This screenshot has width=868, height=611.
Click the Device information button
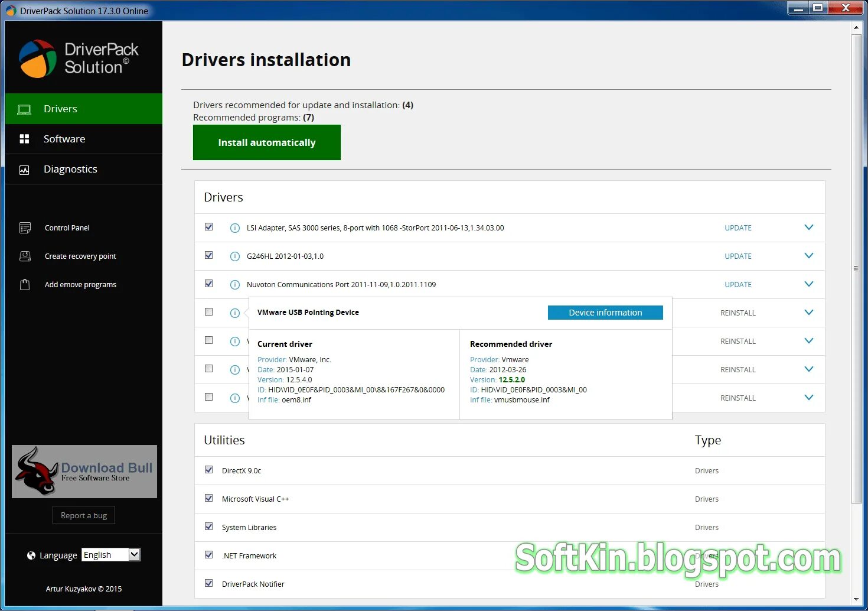605,313
